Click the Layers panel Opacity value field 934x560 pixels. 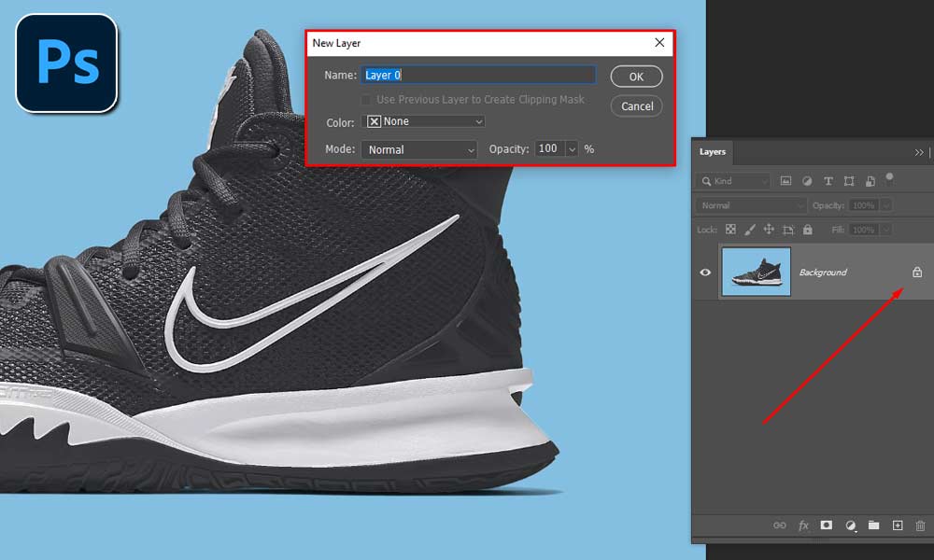click(864, 205)
